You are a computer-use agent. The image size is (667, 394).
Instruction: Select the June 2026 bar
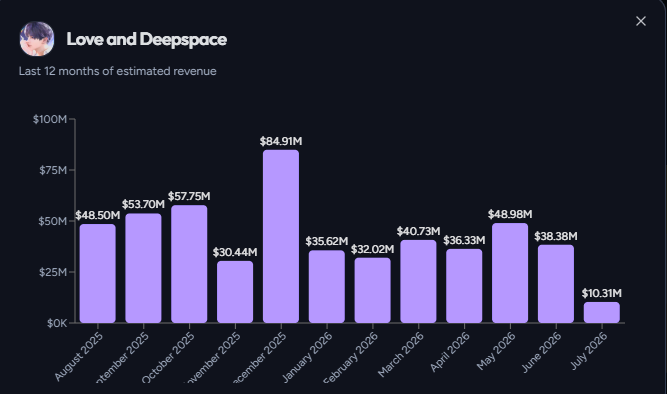[x=556, y=284]
